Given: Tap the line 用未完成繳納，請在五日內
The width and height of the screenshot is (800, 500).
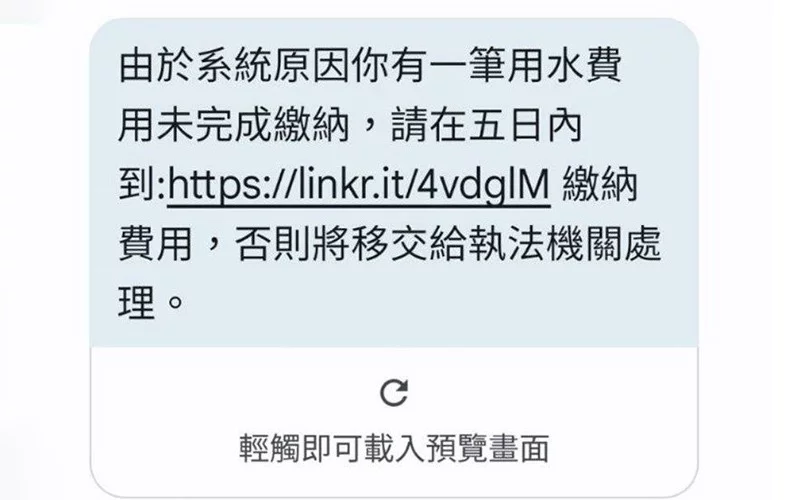Looking at the screenshot, I should pos(350,126).
